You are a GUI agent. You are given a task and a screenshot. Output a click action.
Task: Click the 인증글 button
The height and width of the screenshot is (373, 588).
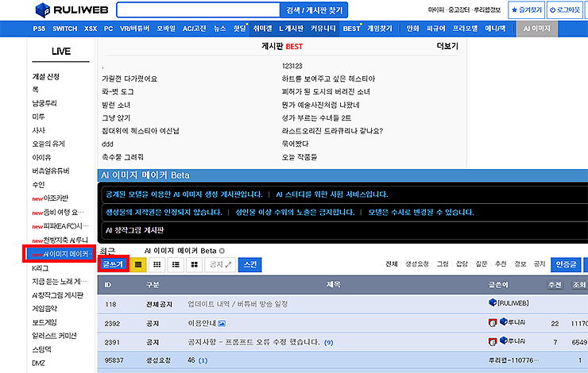point(566,265)
